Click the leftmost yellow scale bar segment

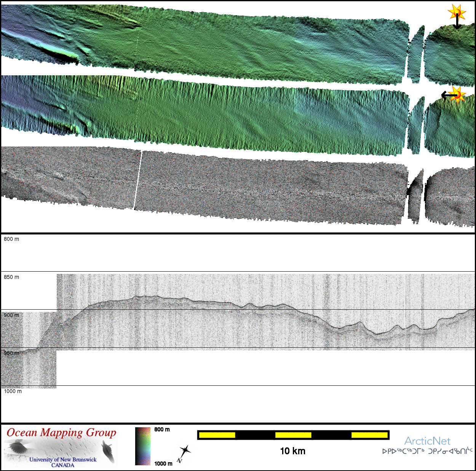[217, 435]
